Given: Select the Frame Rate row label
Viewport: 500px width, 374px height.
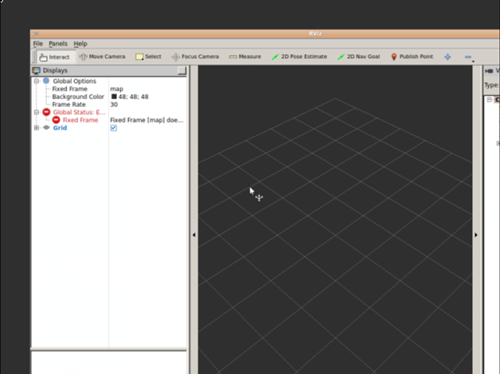Looking at the screenshot, I should [69, 105].
